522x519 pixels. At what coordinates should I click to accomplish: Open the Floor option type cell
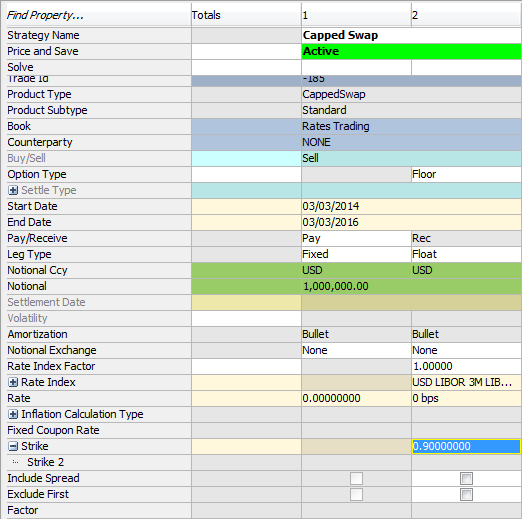point(466,174)
